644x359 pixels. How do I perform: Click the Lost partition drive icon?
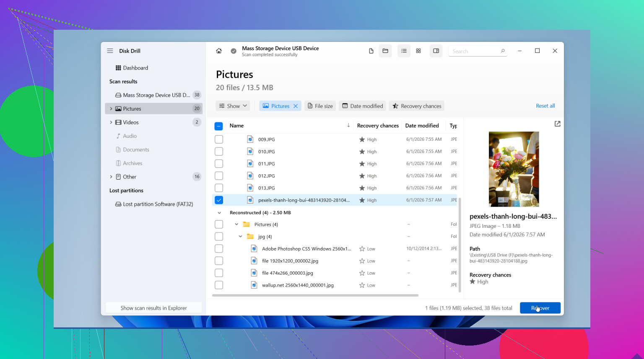[118, 204]
